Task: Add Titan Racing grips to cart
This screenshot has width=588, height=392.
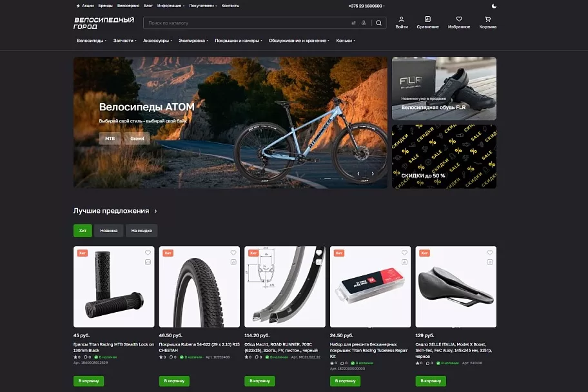Action: pyautogui.click(x=88, y=381)
